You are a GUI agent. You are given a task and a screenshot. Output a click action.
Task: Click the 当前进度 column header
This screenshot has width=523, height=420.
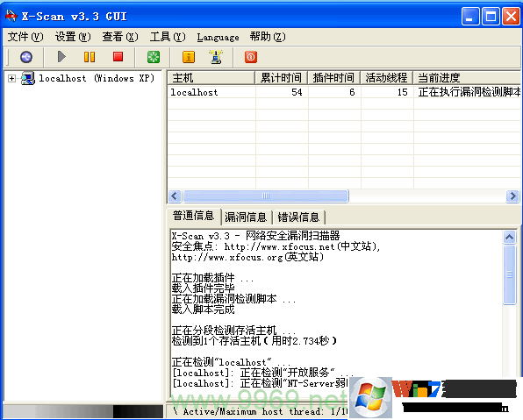tap(467, 78)
